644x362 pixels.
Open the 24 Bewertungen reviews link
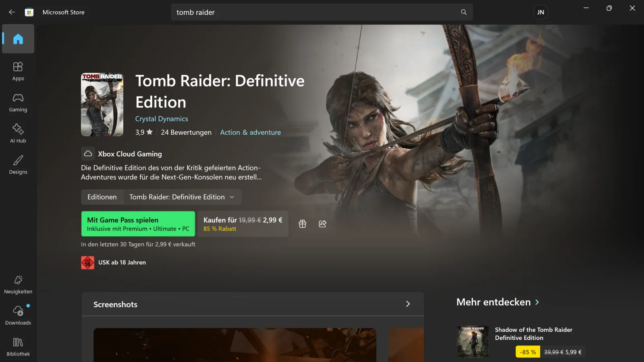coord(186,132)
